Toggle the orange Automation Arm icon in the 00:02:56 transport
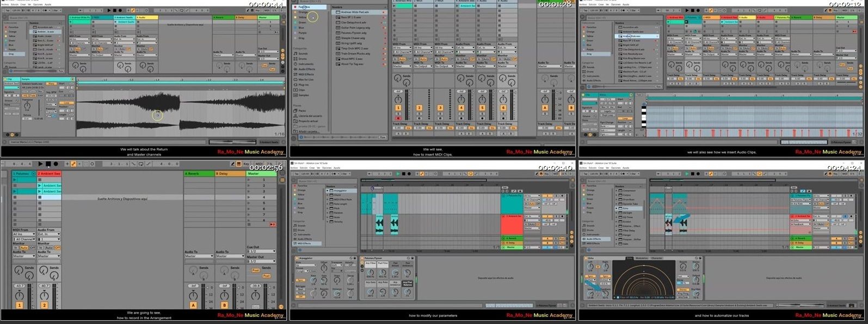This screenshot has width=868, height=324. coord(73,164)
